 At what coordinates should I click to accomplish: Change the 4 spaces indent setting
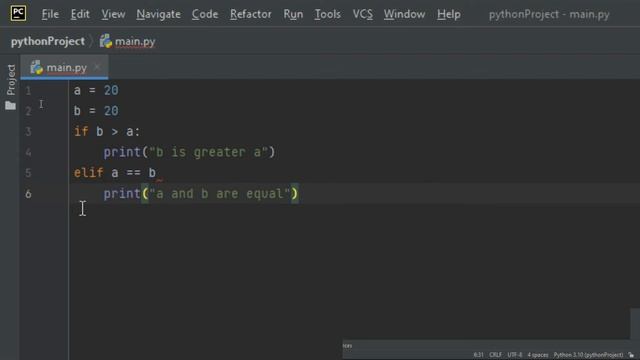click(x=538, y=355)
